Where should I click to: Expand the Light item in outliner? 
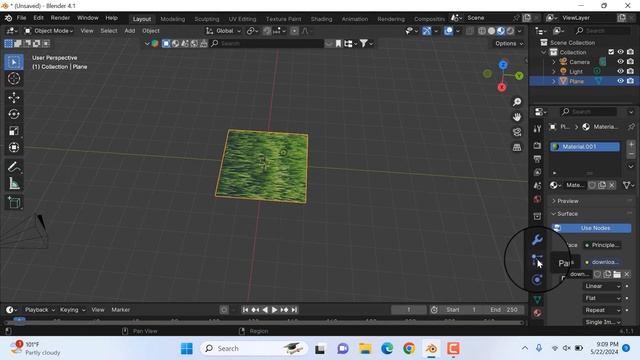554,71
